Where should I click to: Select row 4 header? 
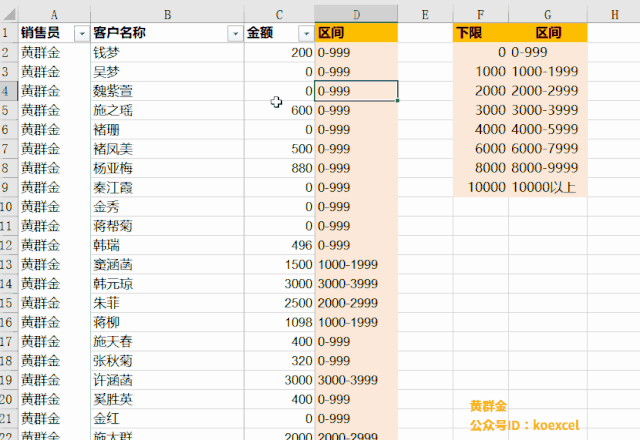9,91
